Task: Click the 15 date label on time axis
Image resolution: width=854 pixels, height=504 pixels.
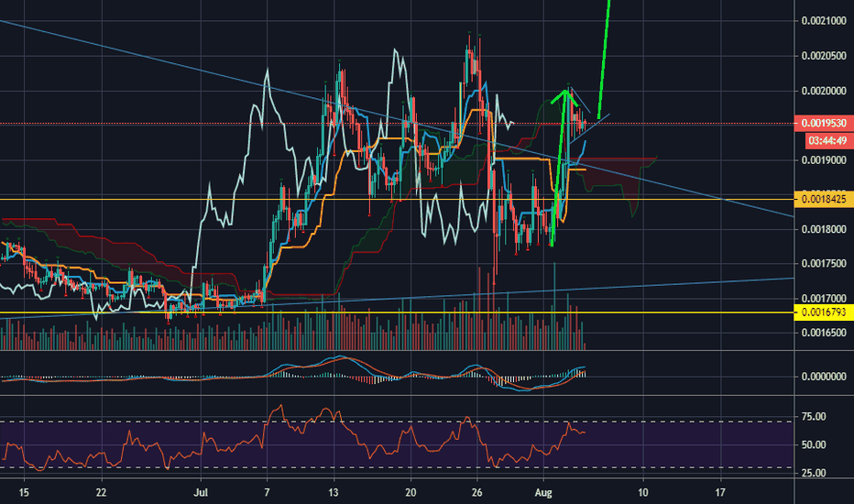Action: point(24,493)
